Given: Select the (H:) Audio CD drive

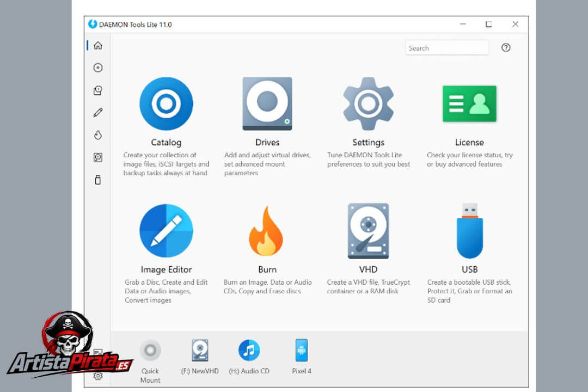Looking at the screenshot, I should coord(249,351).
